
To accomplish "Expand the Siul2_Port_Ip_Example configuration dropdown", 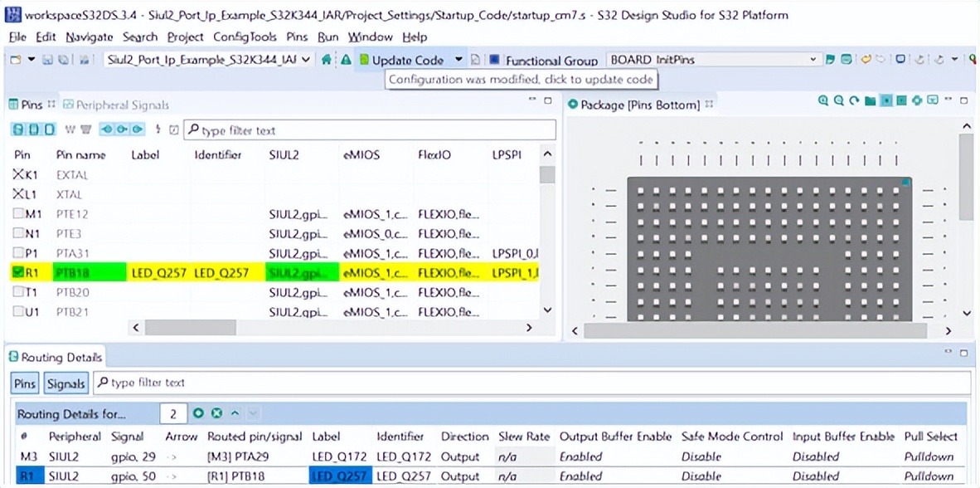I will click(x=305, y=60).
